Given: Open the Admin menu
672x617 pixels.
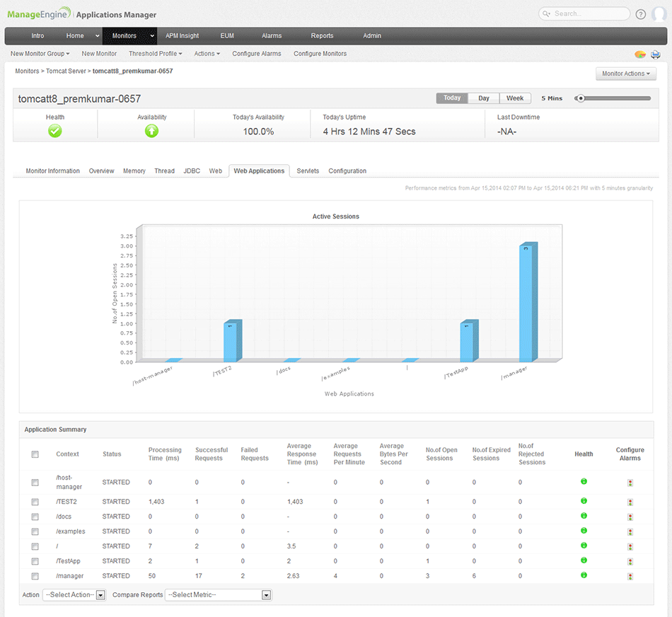Looking at the screenshot, I should click(x=372, y=35).
